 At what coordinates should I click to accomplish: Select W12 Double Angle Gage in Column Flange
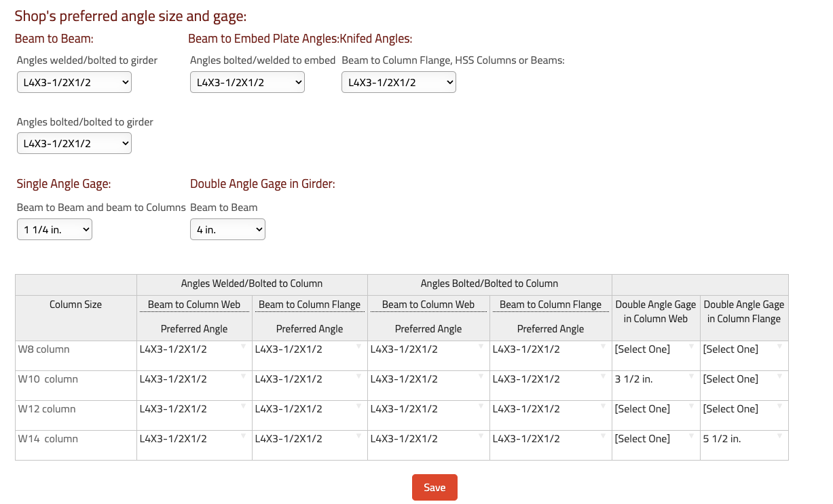[743, 409]
